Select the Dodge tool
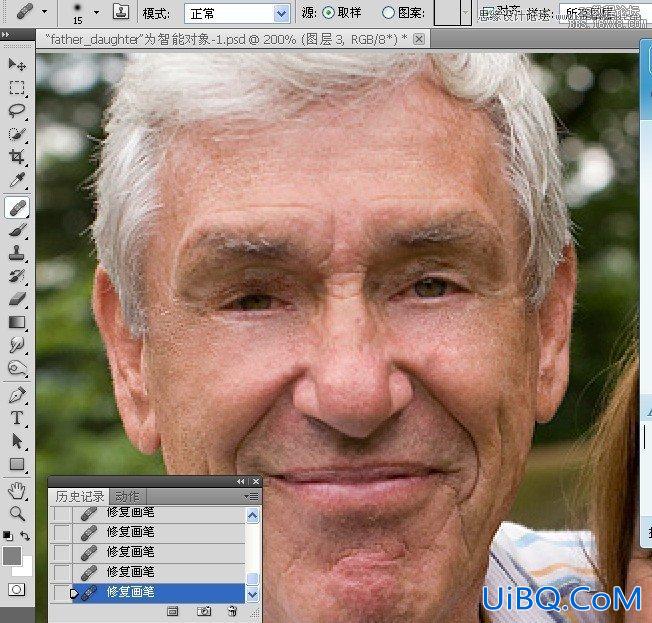The width and height of the screenshot is (652, 623). click(x=17, y=368)
